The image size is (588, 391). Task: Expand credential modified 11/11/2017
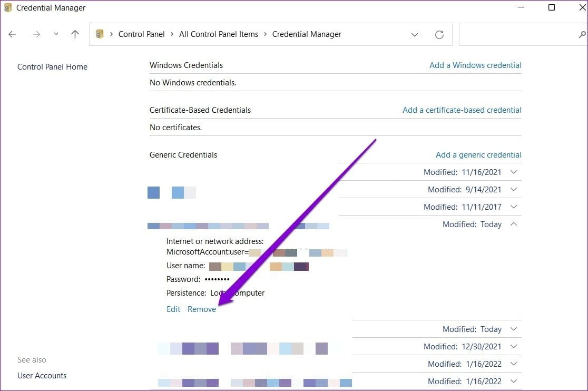[514, 207]
